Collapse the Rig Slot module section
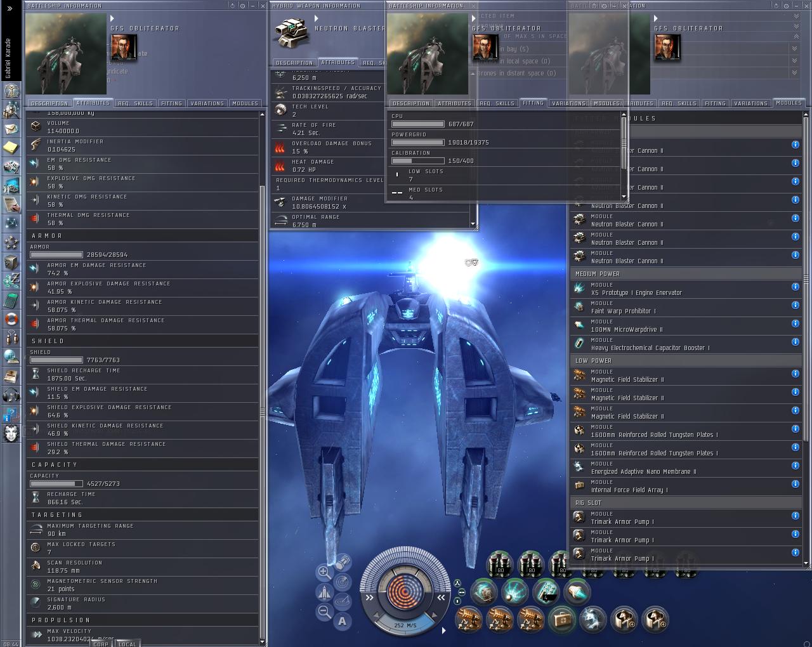Screen dimensions: 812x647 pyautogui.click(x=685, y=503)
